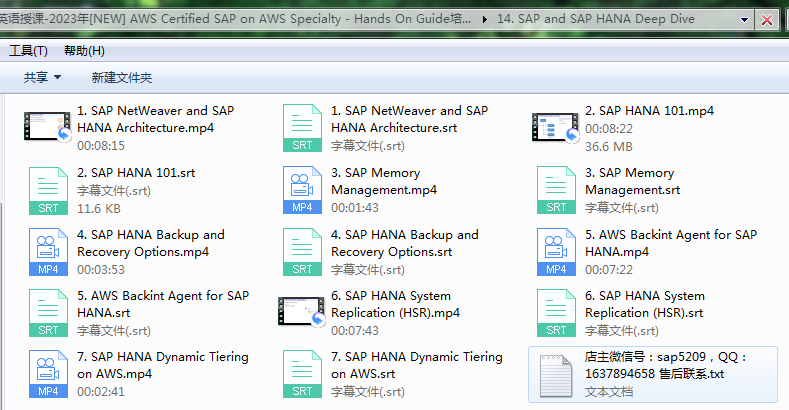Click the red X button beside address bar

[x=767, y=20]
